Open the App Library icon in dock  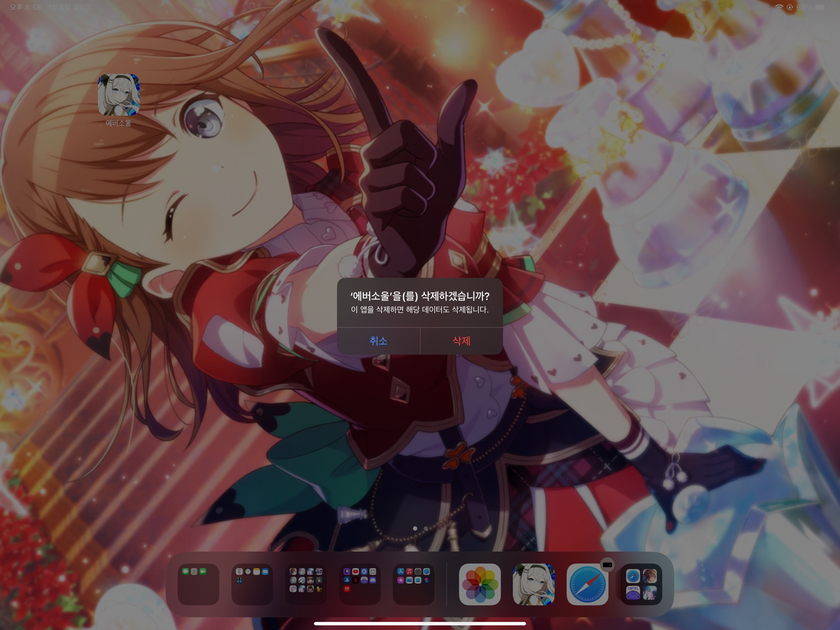tap(641, 584)
